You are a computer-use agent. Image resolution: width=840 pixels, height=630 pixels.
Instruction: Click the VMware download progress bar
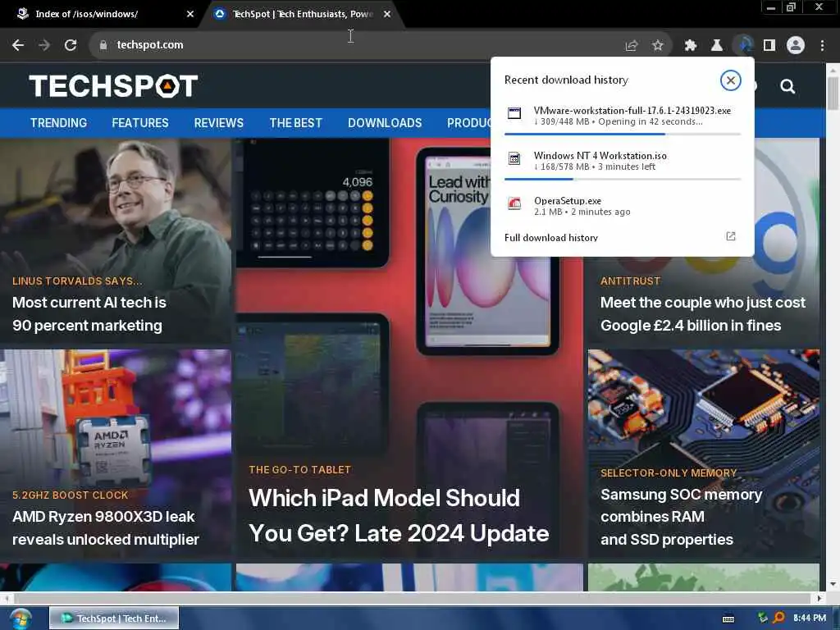(623, 134)
